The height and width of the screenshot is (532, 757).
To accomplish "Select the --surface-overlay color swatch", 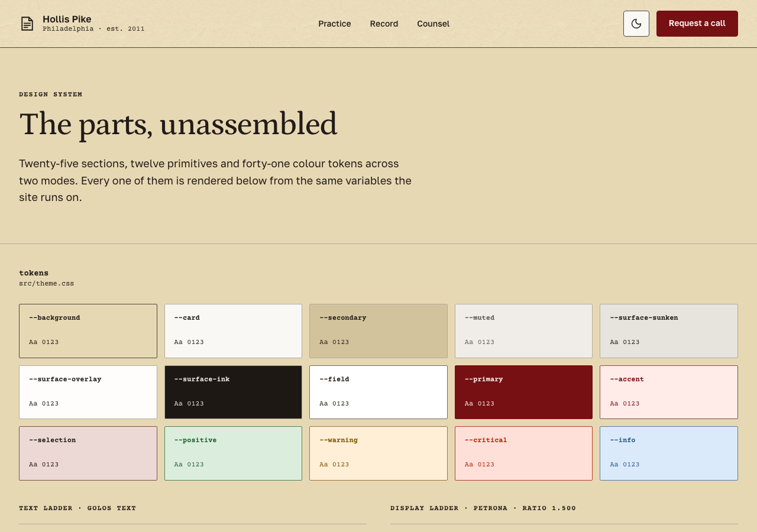I will tap(88, 392).
